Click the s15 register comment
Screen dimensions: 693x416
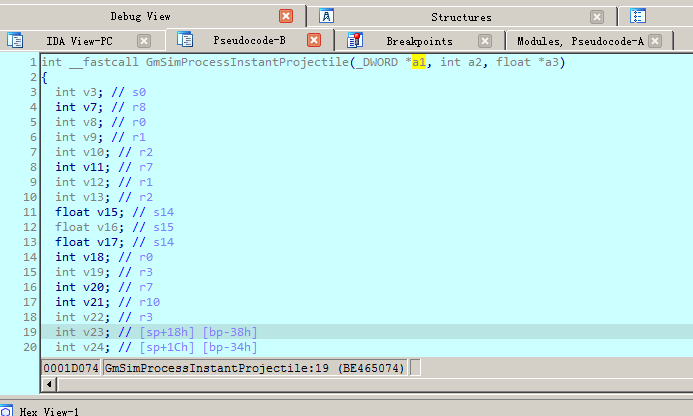(164, 227)
